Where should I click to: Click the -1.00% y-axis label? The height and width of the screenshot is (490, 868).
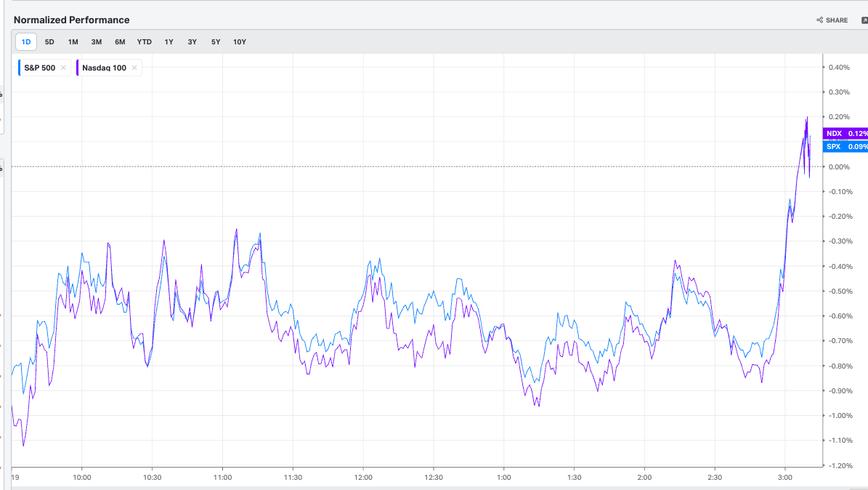tap(839, 416)
